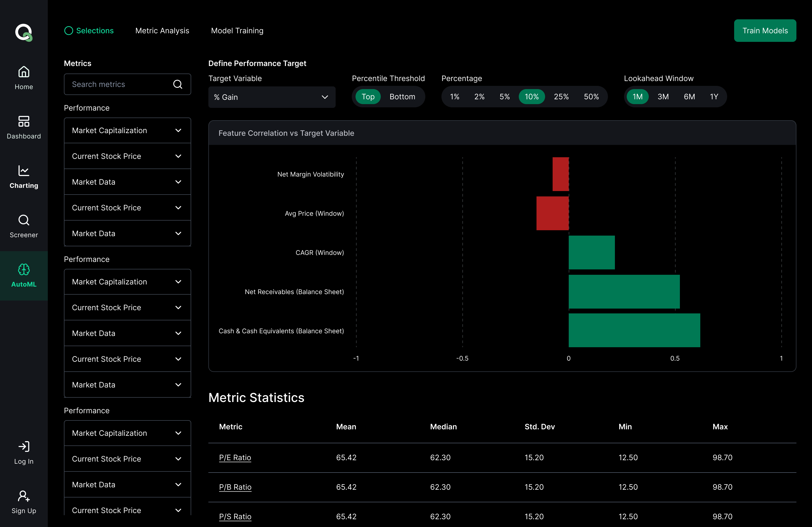
Task: Click the Cash & Cash Equivalents green bar
Action: [x=634, y=330]
